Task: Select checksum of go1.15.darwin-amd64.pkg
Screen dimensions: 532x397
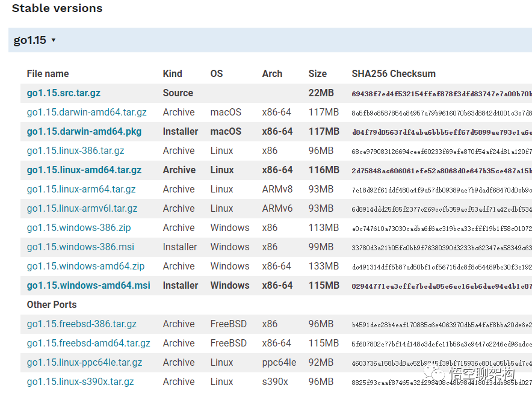Action: pyautogui.click(x=442, y=132)
